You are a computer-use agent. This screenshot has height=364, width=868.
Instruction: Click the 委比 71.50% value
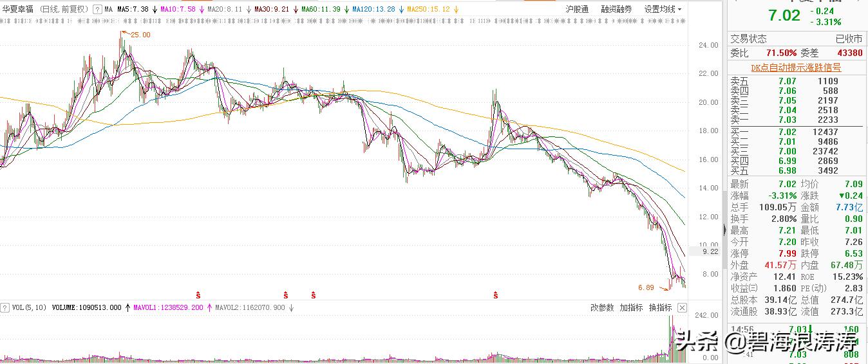[781, 53]
